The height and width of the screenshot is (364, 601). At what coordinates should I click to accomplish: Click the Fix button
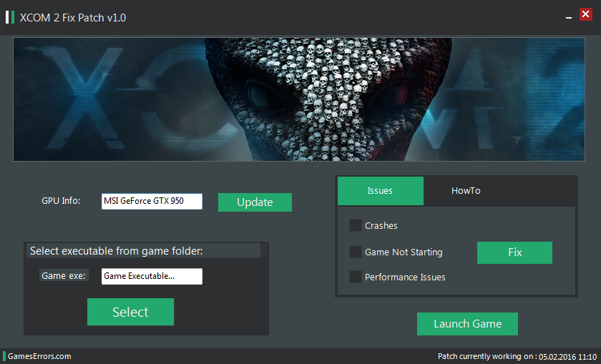(x=514, y=252)
